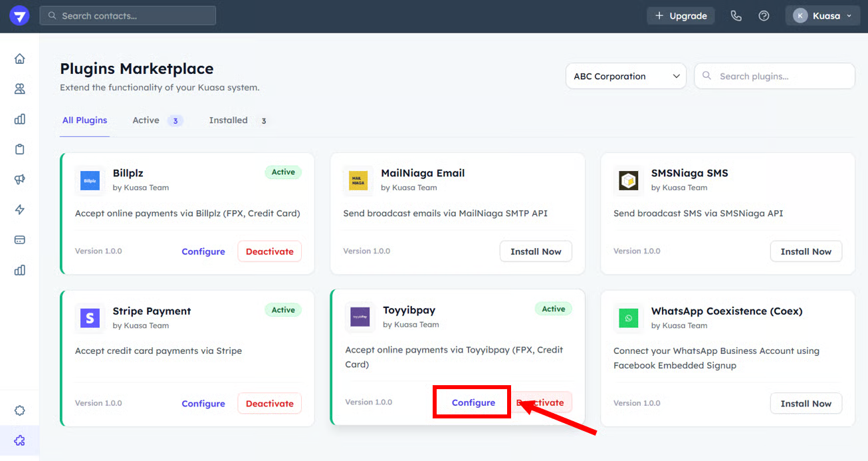
Task: Install the MailNiaga Email plugin
Action: click(x=536, y=251)
